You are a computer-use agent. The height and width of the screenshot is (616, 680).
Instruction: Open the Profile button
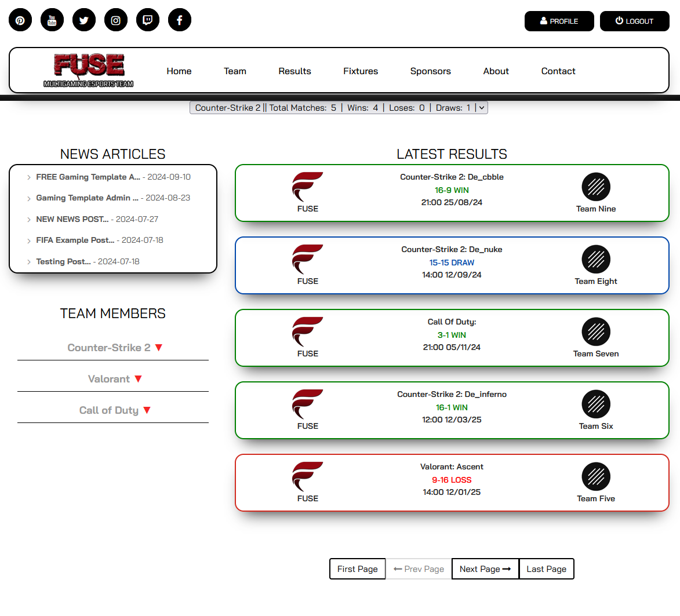tap(559, 21)
